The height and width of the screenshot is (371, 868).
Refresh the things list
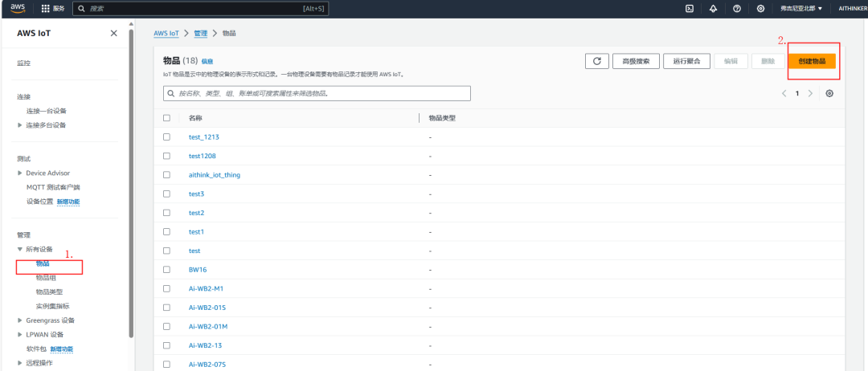(x=596, y=61)
